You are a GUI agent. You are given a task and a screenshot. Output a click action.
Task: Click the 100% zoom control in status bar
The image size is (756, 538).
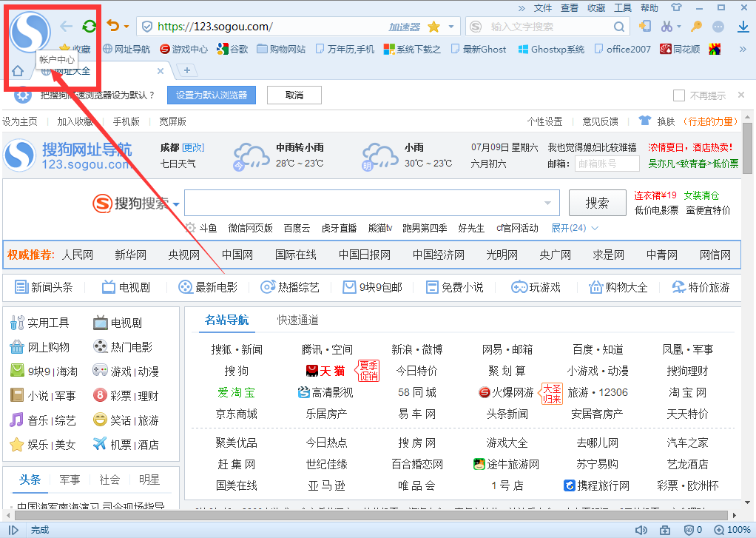[732, 530]
